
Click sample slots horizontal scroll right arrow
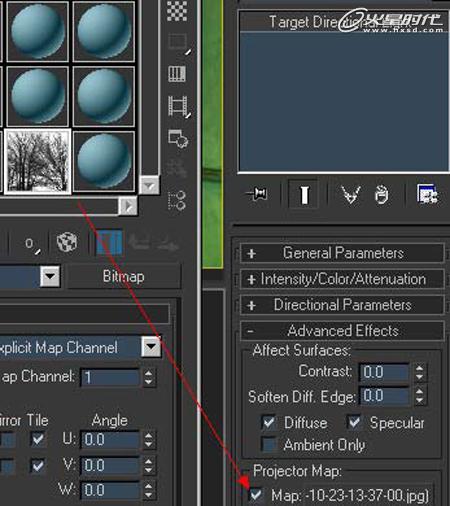128,206
